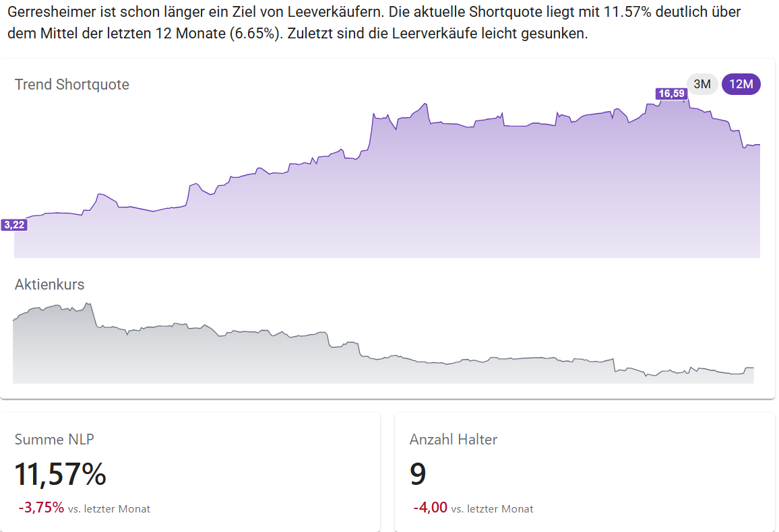
Task: Switch to the 3M time range
Action: [x=702, y=84]
